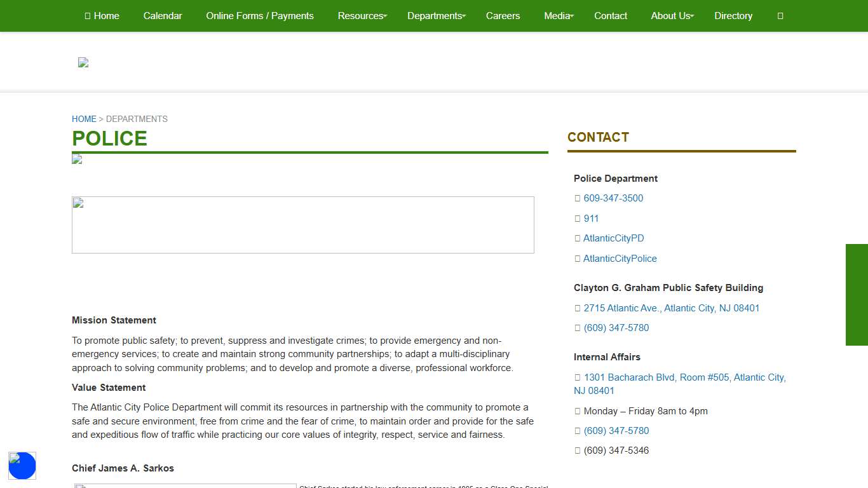
Task: Click the HOME breadcrumb link
Action: [x=84, y=119]
